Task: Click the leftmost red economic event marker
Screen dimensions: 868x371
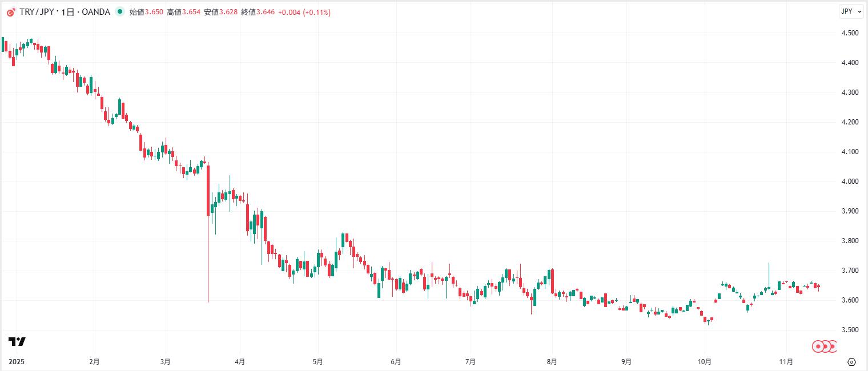Action: click(x=818, y=346)
